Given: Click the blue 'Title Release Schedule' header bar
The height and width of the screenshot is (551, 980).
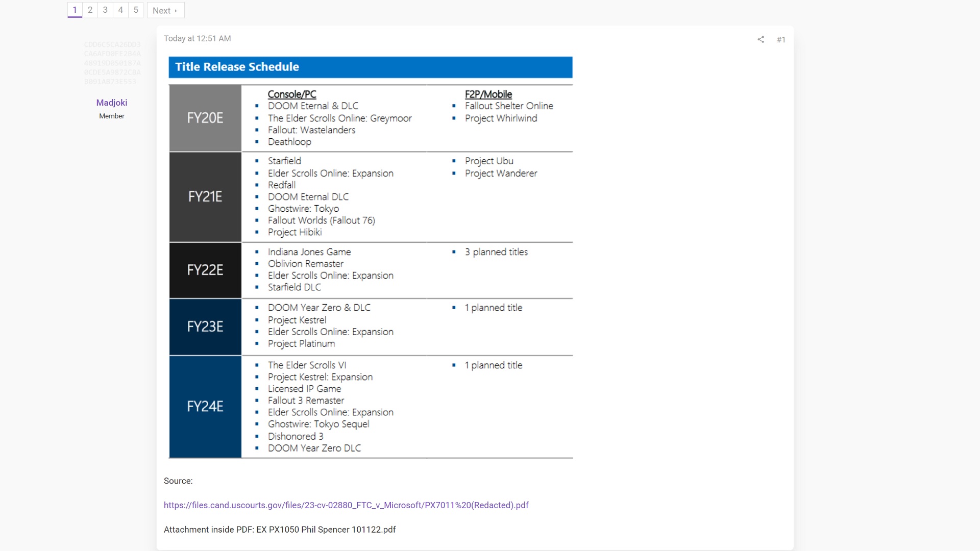Looking at the screenshot, I should click(x=371, y=67).
